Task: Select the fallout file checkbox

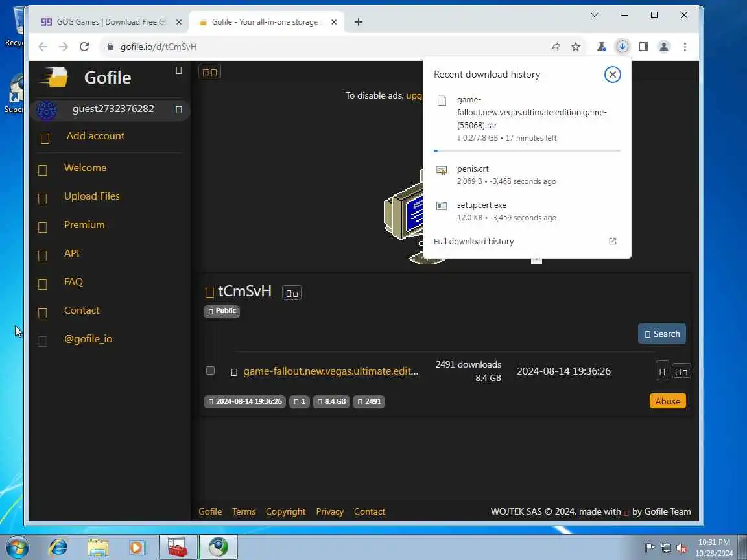Action: (x=210, y=371)
